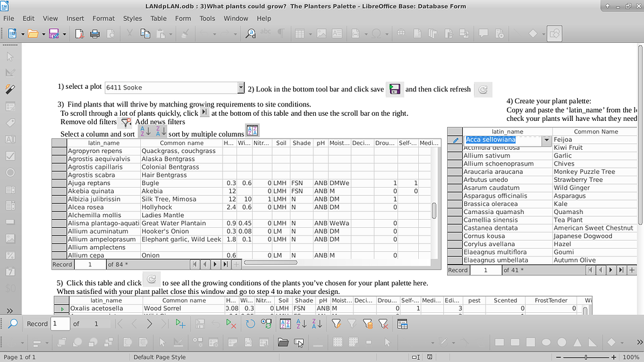Click Open in Design Mode folder icon
Viewport: 644px width, 362px height.
[283, 342]
